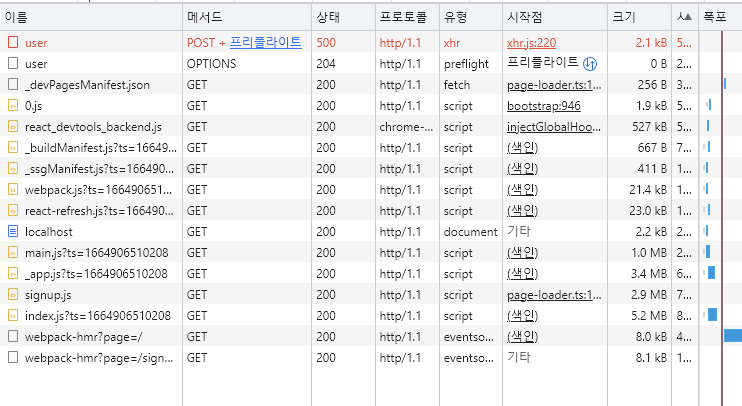The image size is (742, 406).
Task: Click script icon next to react-refresh.js
Action: coord(13,211)
